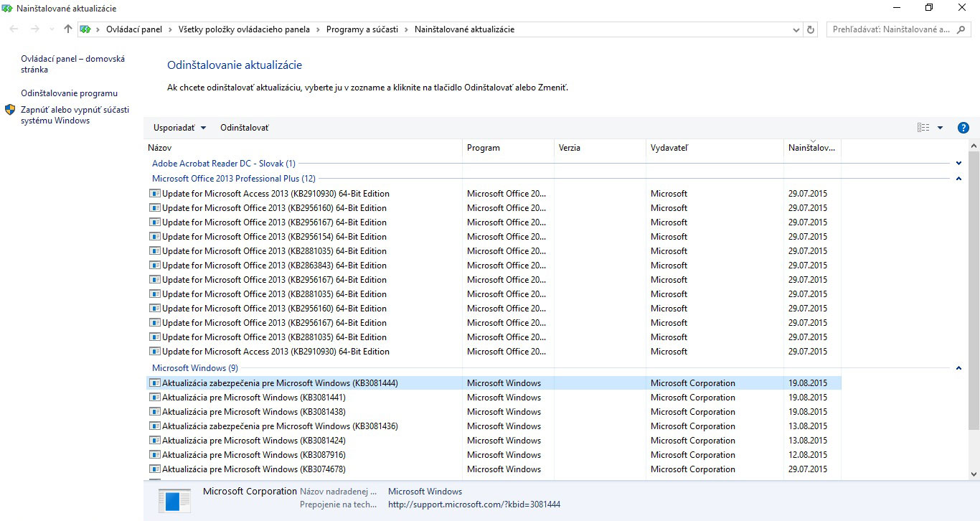Open the Odinštalovanie programu link
Screen dimensions: 980x521
69,93
